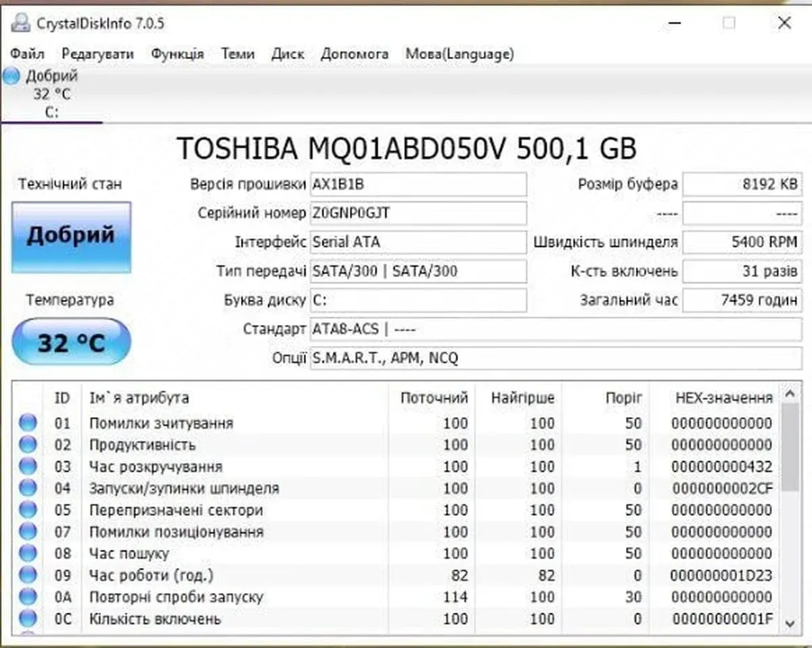Open the Функція menu
The image size is (812, 648).
point(177,53)
